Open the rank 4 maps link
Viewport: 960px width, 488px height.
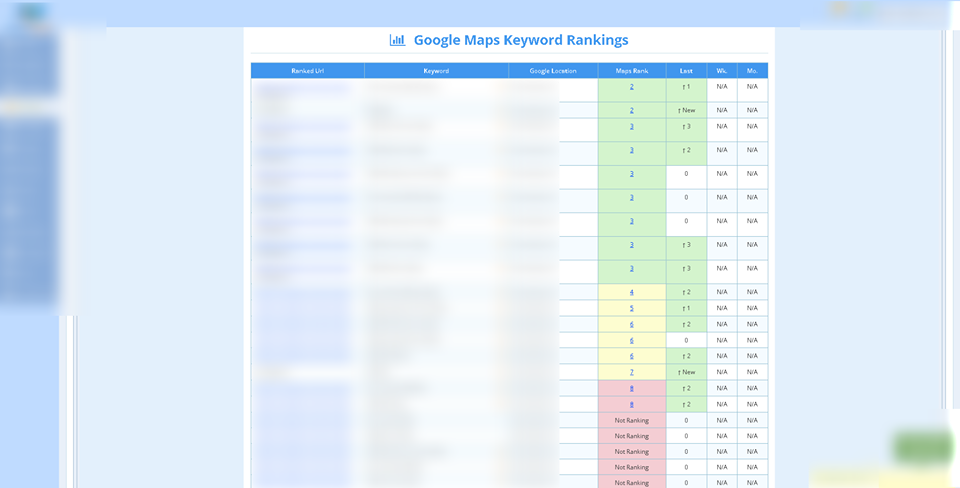coord(631,292)
